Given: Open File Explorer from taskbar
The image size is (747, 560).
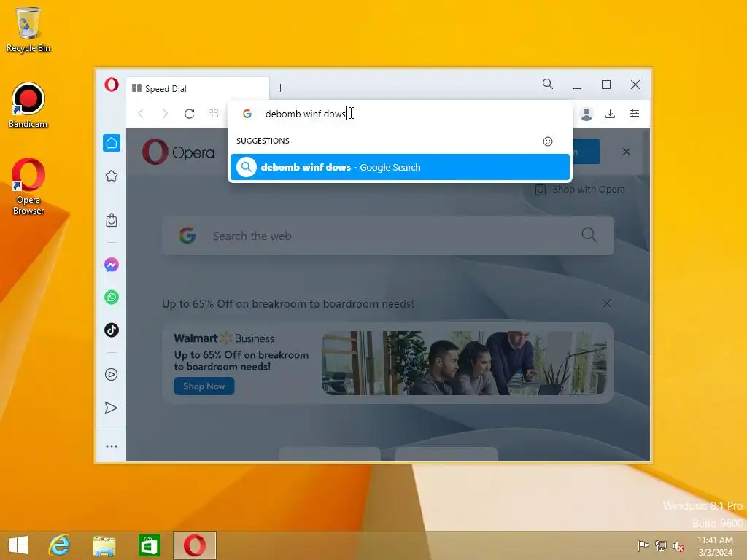Looking at the screenshot, I should point(104,545).
